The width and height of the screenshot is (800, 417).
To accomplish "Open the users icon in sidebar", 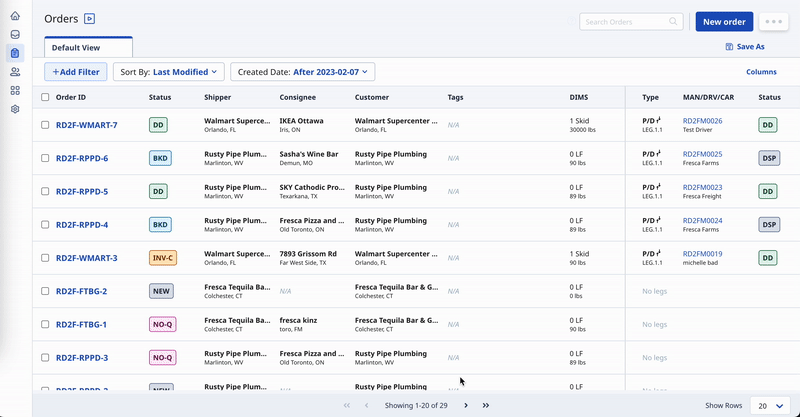I will click(15, 72).
